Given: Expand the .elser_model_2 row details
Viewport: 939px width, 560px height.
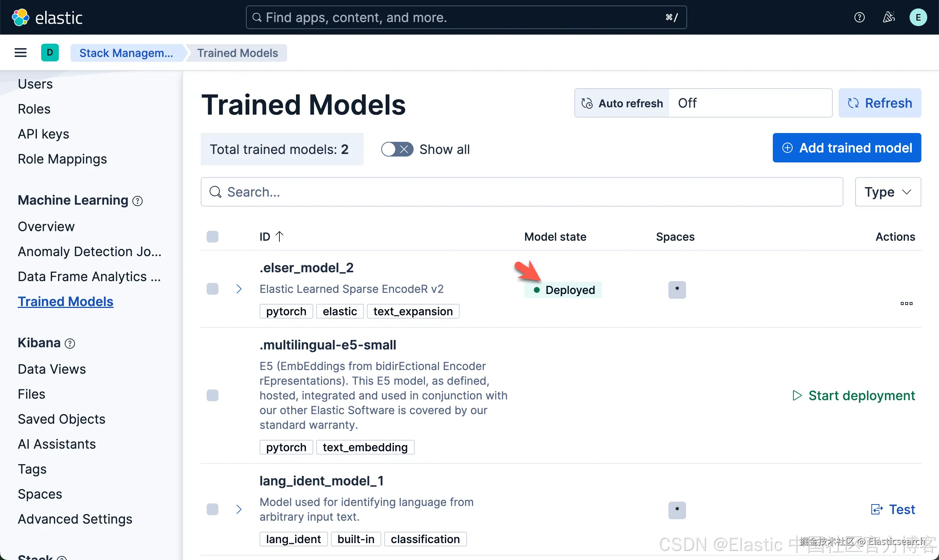Looking at the screenshot, I should 239,289.
